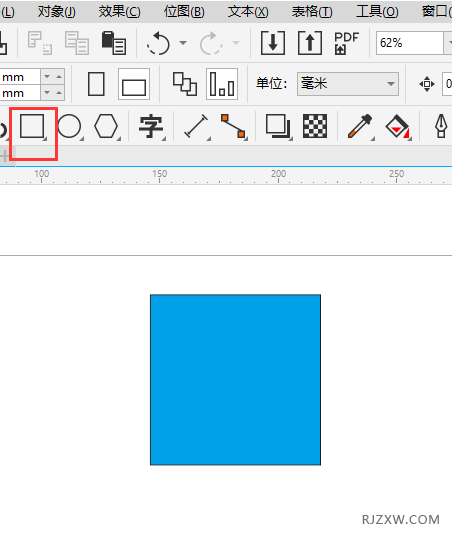Toggle portrait page orientation
The height and width of the screenshot is (537, 452).
[96, 84]
